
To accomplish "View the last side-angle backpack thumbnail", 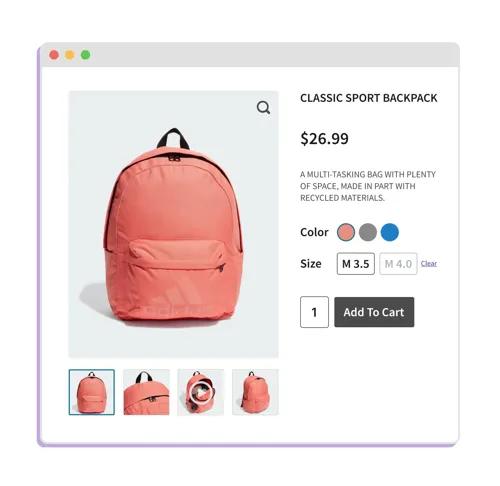I will pos(255,392).
